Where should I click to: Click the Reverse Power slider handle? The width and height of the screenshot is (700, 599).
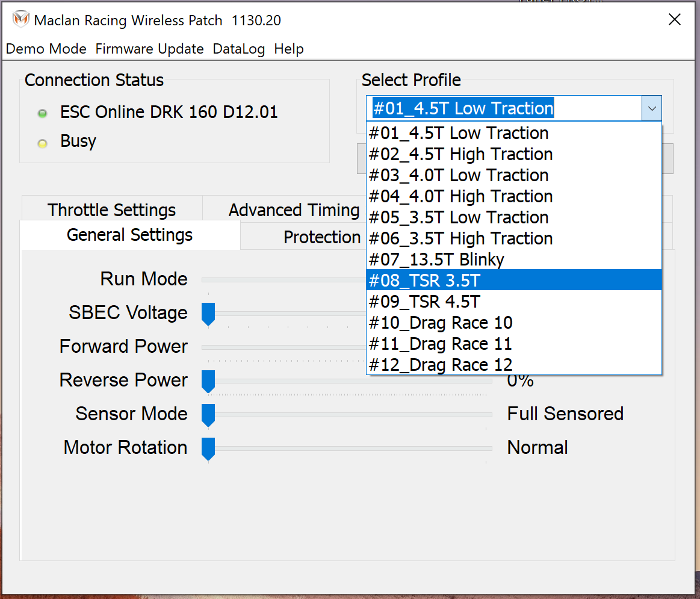click(x=208, y=381)
